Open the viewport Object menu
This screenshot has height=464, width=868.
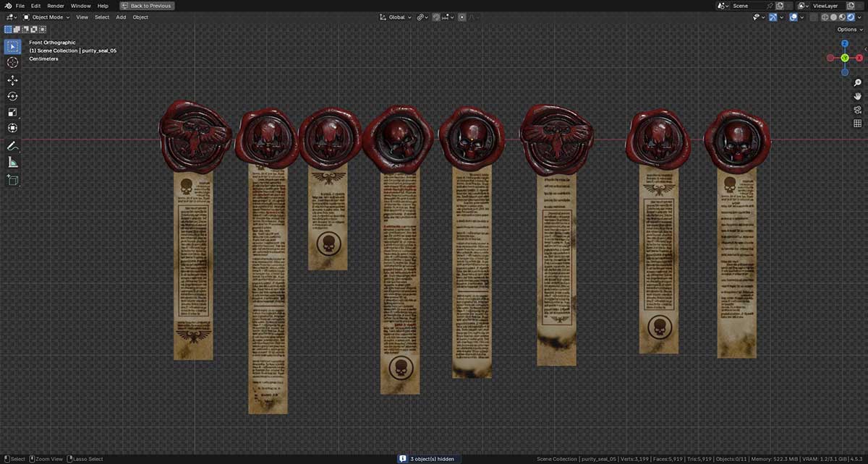click(140, 17)
